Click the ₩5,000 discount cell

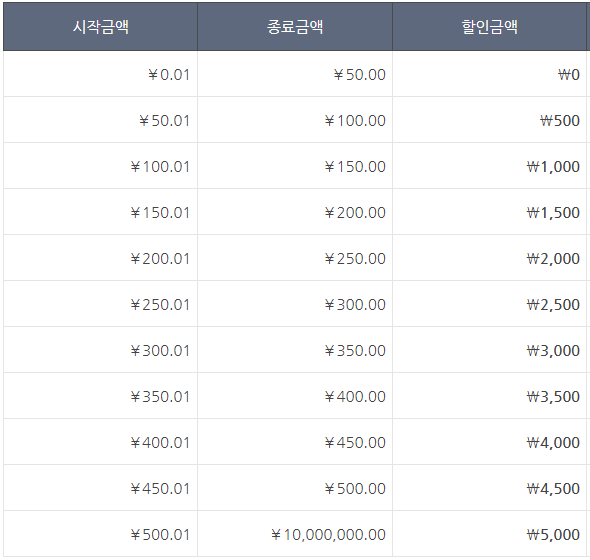[490, 534]
